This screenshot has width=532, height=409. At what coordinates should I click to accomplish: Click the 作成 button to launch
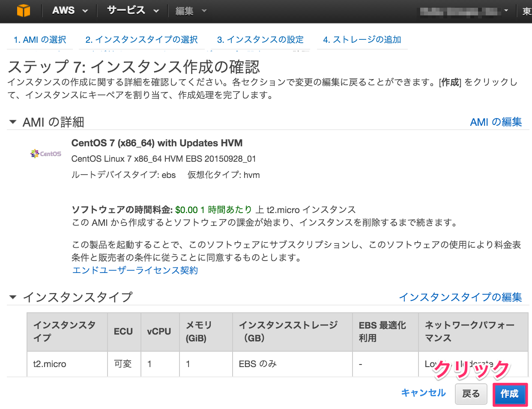click(x=510, y=394)
